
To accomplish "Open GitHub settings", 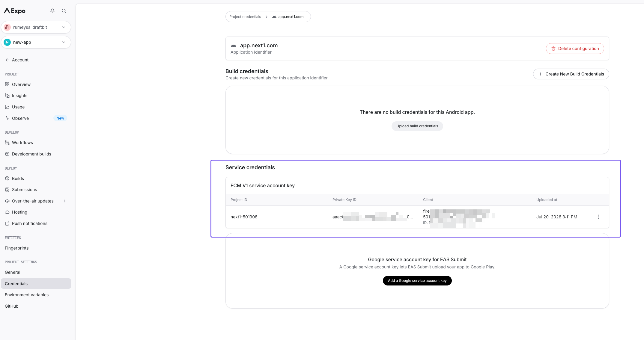I will [x=12, y=306].
